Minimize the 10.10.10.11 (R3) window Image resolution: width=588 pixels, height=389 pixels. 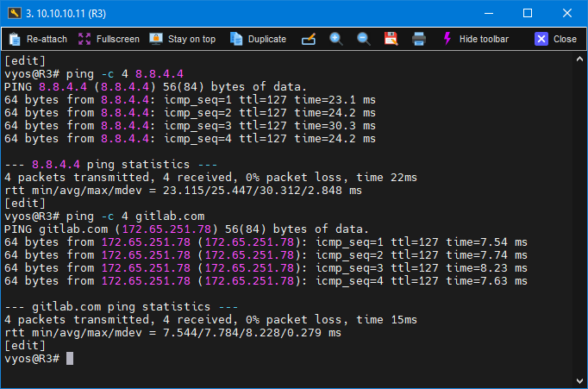(x=489, y=13)
